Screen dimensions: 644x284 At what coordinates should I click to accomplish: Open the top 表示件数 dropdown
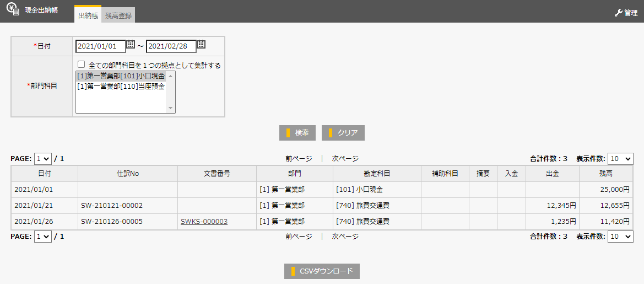(621, 159)
